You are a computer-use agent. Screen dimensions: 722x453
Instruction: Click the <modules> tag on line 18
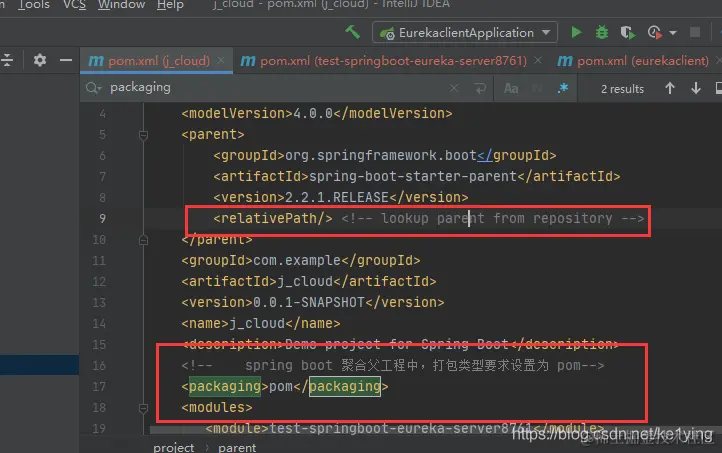(217, 407)
